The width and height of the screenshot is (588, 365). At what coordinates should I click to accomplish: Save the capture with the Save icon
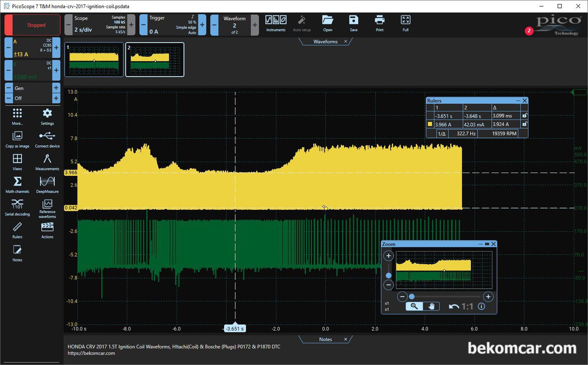coord(353,24)
